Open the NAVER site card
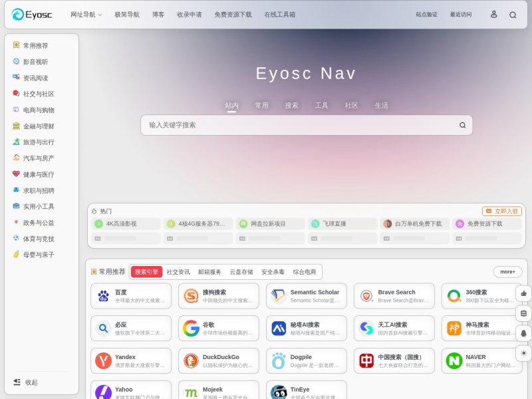The height and width of the screenshot is (399, 532). [x=481, y=360]
